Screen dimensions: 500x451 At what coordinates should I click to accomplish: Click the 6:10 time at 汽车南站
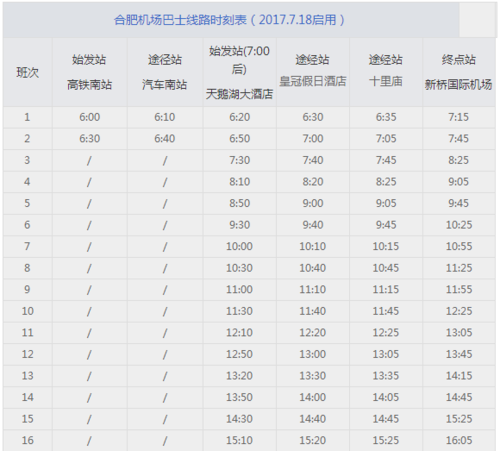point(165,117)
